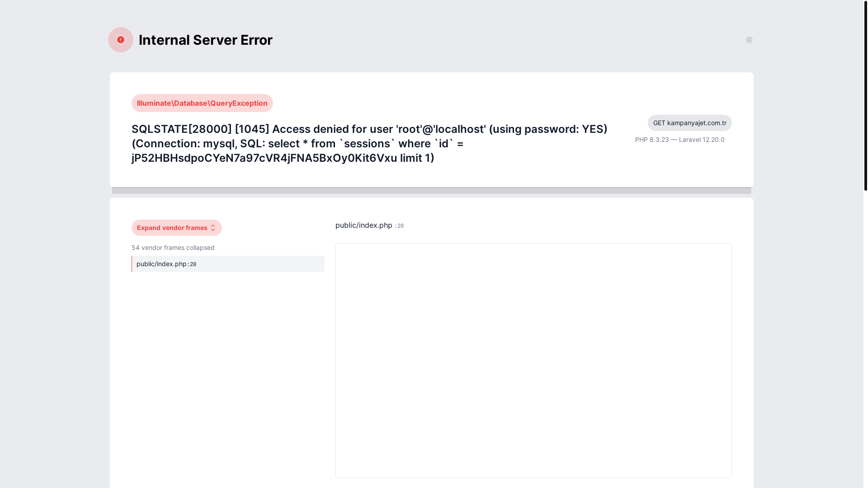This screenshot has height=488, width=868.
Task: Click the PHP 8.3.23 — Laravel 12.20.0 text
Action: pos(679,140)
